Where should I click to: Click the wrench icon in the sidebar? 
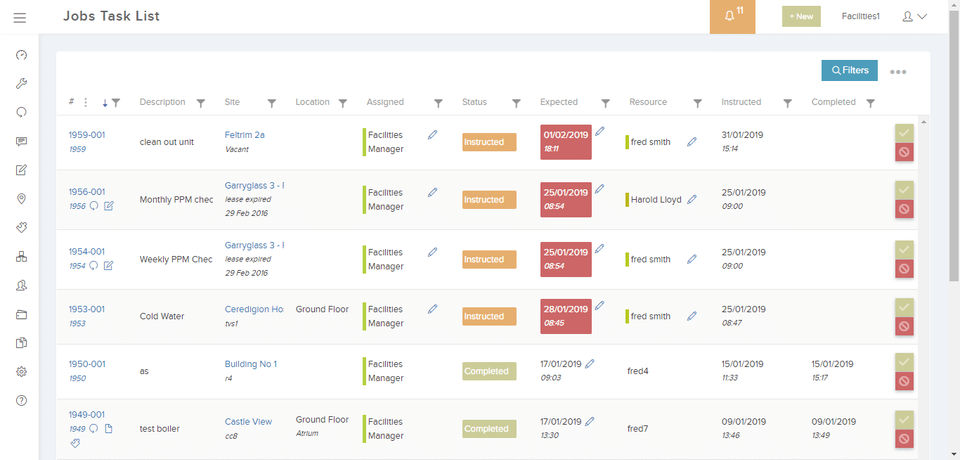[21, 84]
